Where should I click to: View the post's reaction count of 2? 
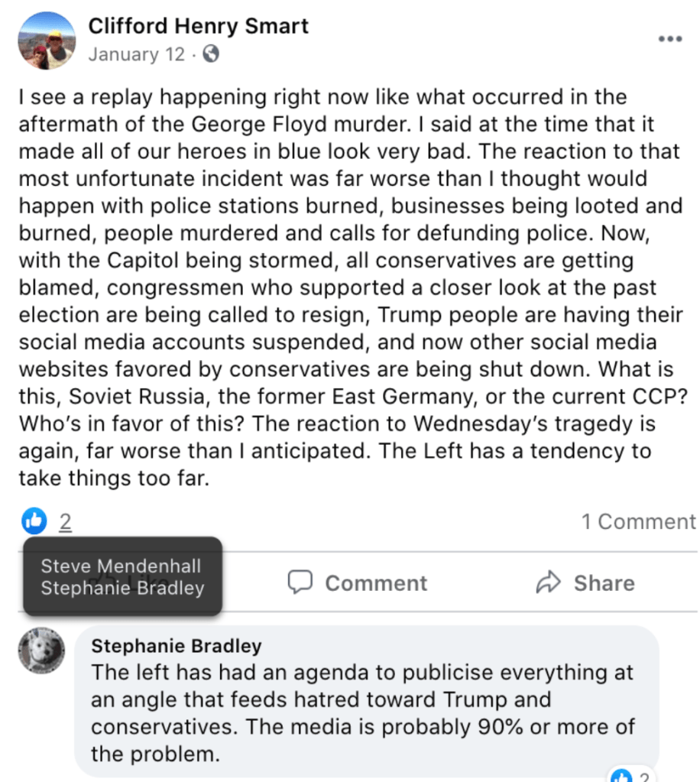[65, 522]
